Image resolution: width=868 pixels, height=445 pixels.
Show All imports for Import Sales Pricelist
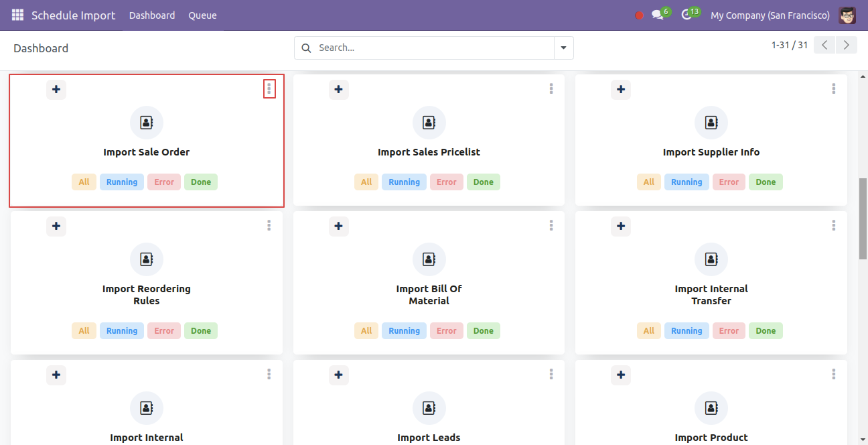point(366,182)
